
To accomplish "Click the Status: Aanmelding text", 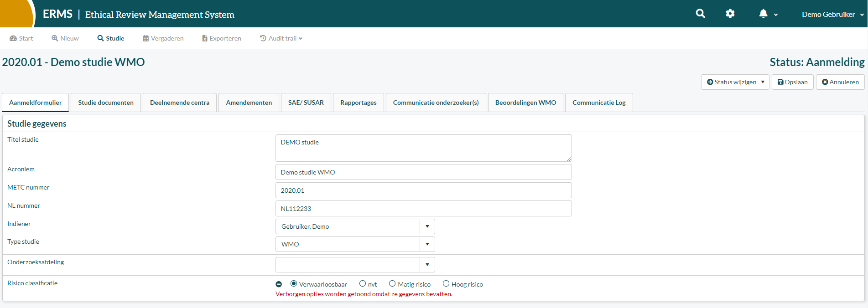I will pyautogui.click(x=817, y=62).
